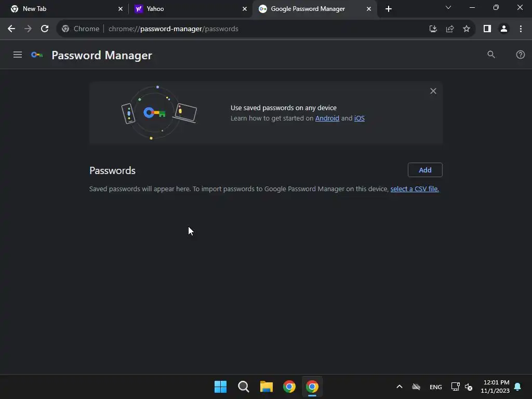Open the Windows Start menu
Screen dimensions: 532x399
click(220, 387)
